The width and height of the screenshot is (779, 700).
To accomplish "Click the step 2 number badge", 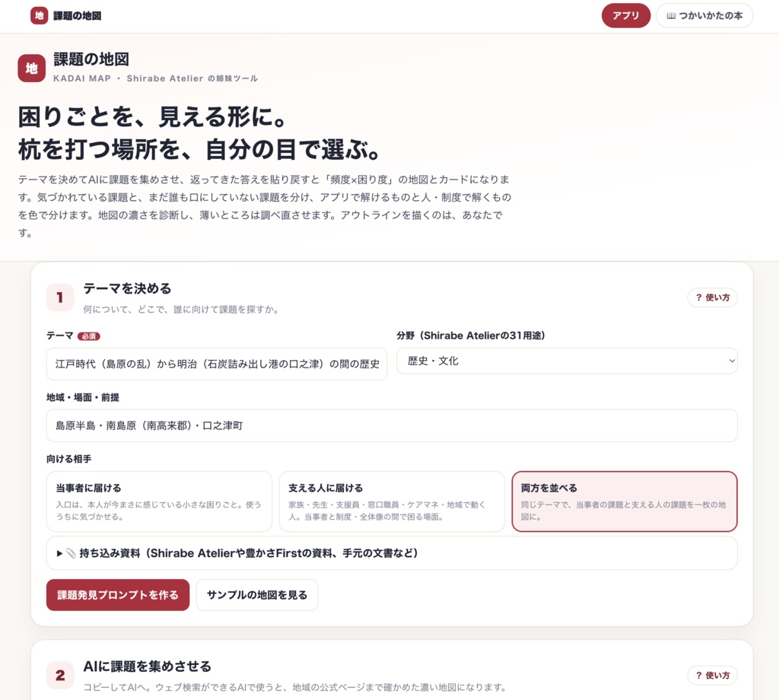I will click(x=60, y=675).
